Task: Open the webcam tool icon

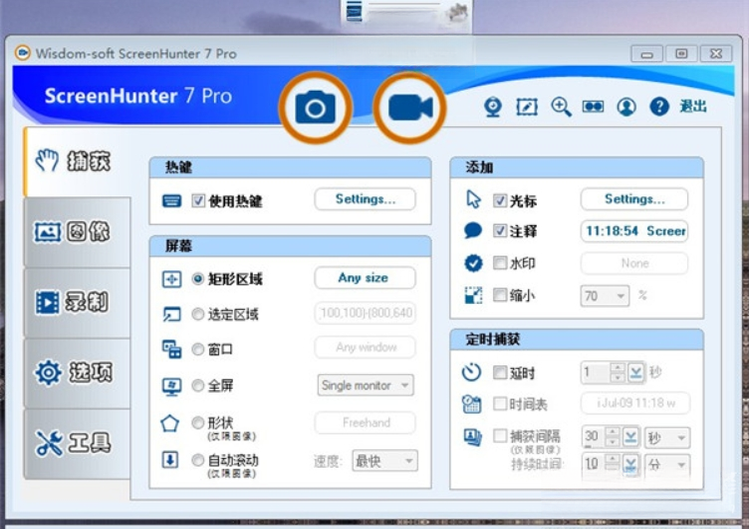Action: (493, 107)
